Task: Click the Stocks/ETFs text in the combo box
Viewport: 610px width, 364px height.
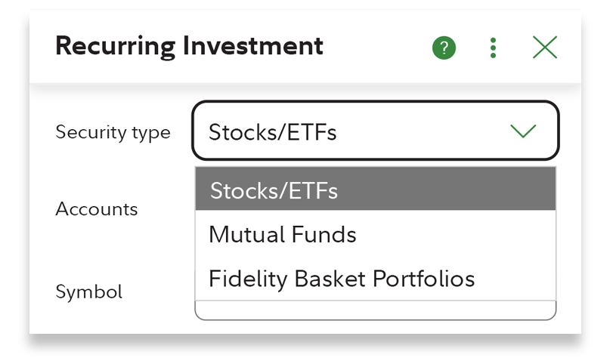Action: (272, 132)
